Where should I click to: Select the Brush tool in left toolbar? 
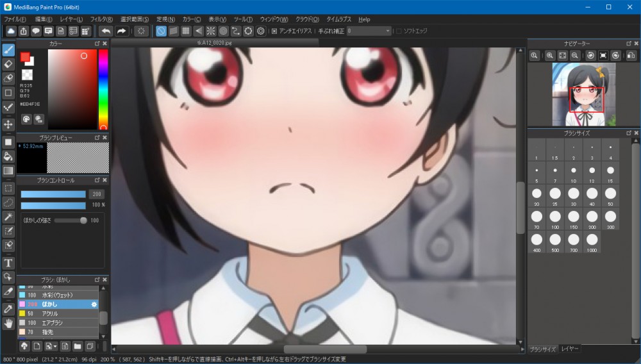click(8, 50)
